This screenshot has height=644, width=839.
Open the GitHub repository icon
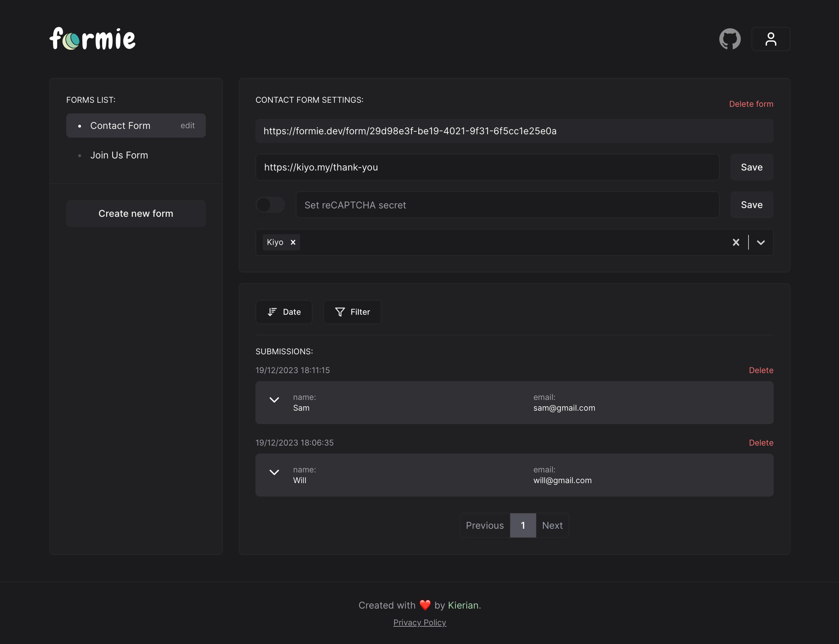click(x=730, y=39)
